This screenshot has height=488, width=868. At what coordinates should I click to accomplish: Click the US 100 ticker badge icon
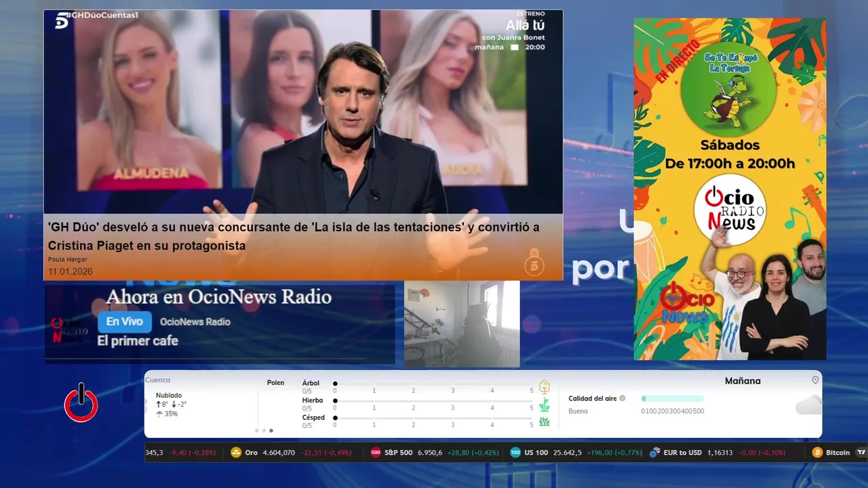click(515, 453)
